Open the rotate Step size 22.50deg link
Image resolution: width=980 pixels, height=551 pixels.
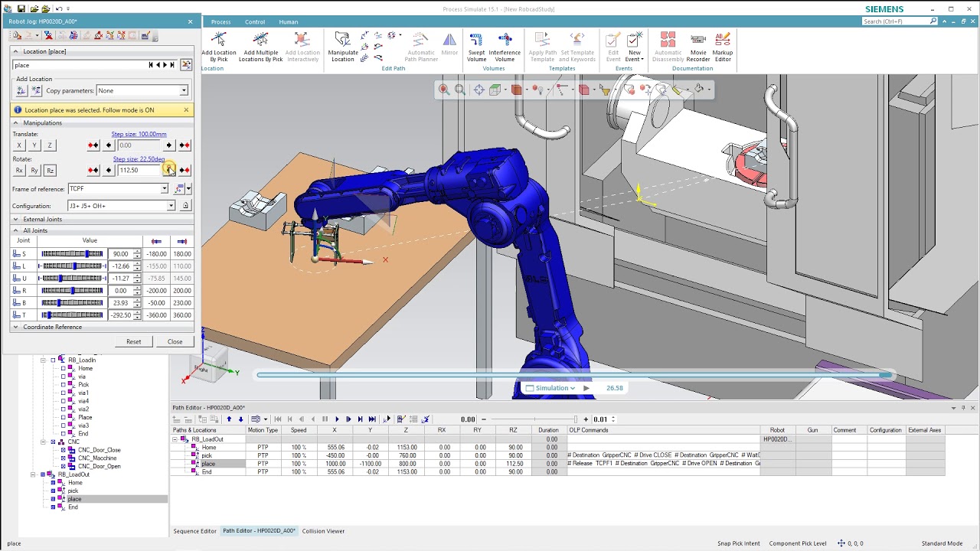[x=139, y=159]
